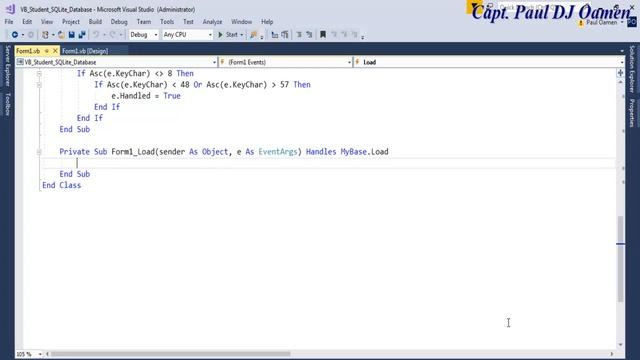The width and height of the screenshot is (640, 360).
Task: Open the Edit menu
Action: (x=27, y=22)
